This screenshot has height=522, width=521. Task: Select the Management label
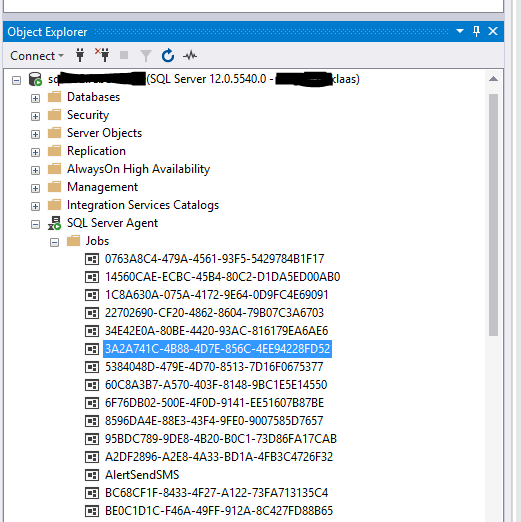(x=102, y=187)
